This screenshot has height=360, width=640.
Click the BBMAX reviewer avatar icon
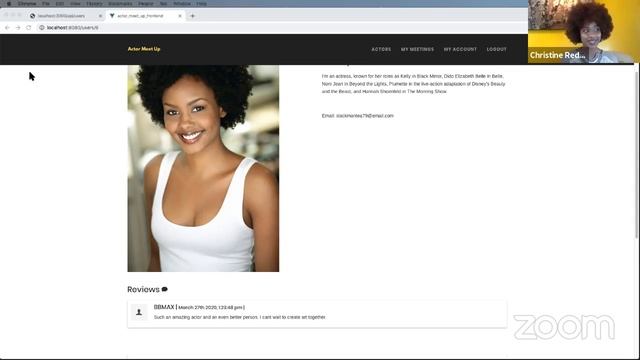pyautogui.click(x=139, y=312)
